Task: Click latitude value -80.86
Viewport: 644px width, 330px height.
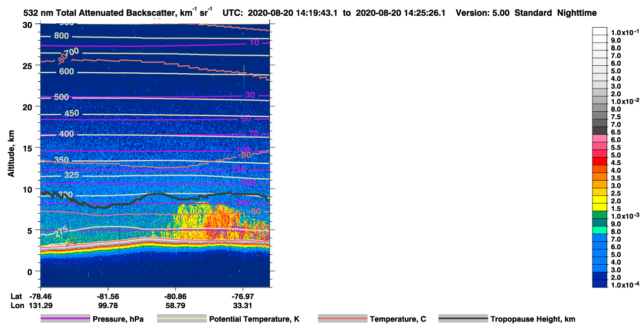Action: [x=175, y=296]
